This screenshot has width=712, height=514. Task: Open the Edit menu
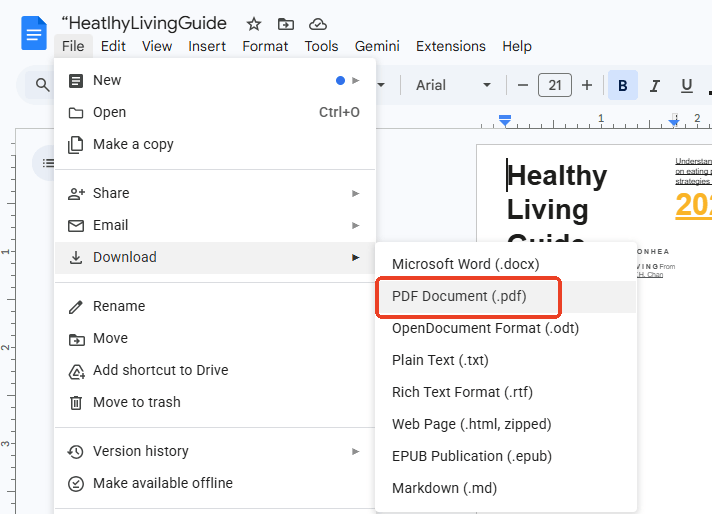pyautogui.click(x=113, y=46)
